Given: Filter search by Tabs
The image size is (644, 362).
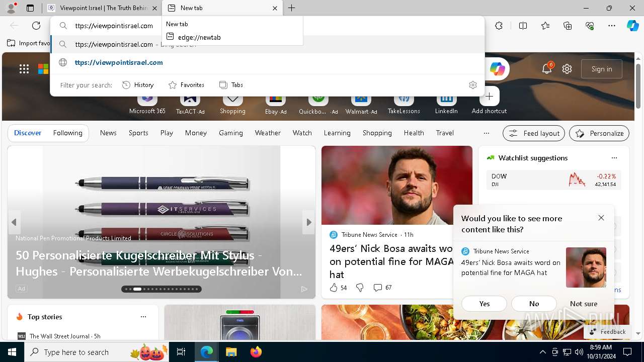Looking at the screenshot, I should point(231,85).
